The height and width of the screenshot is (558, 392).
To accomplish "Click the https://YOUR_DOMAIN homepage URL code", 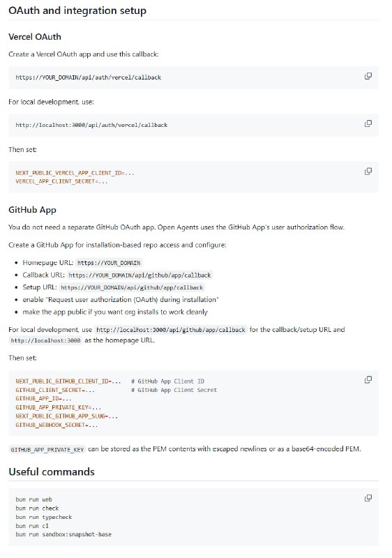I will [109, 263].
